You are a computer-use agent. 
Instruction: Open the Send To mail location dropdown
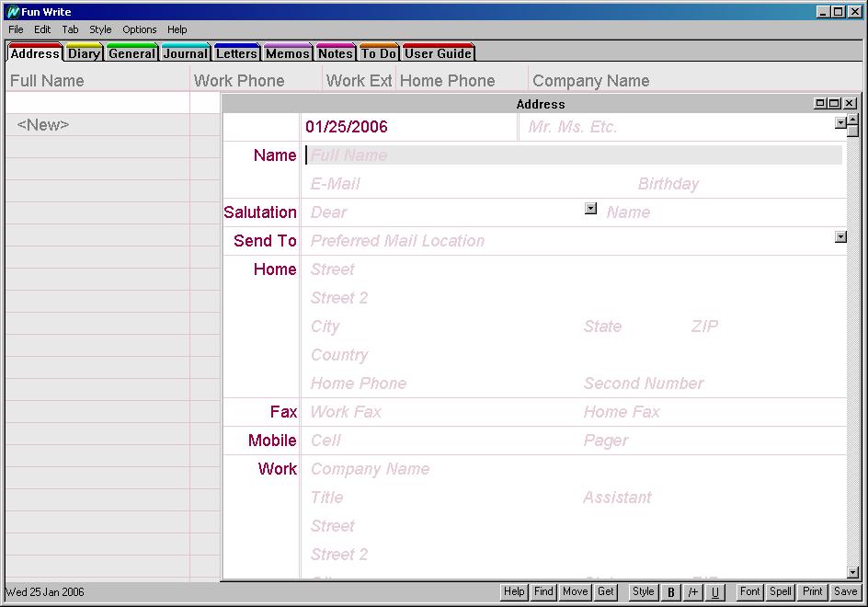point(840,237)
